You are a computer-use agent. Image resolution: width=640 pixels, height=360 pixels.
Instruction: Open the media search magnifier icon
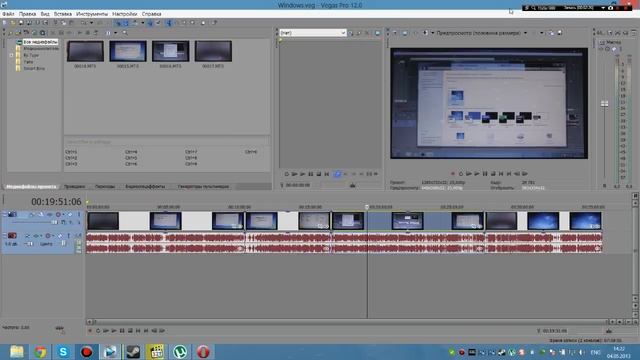tap(124, 33)
